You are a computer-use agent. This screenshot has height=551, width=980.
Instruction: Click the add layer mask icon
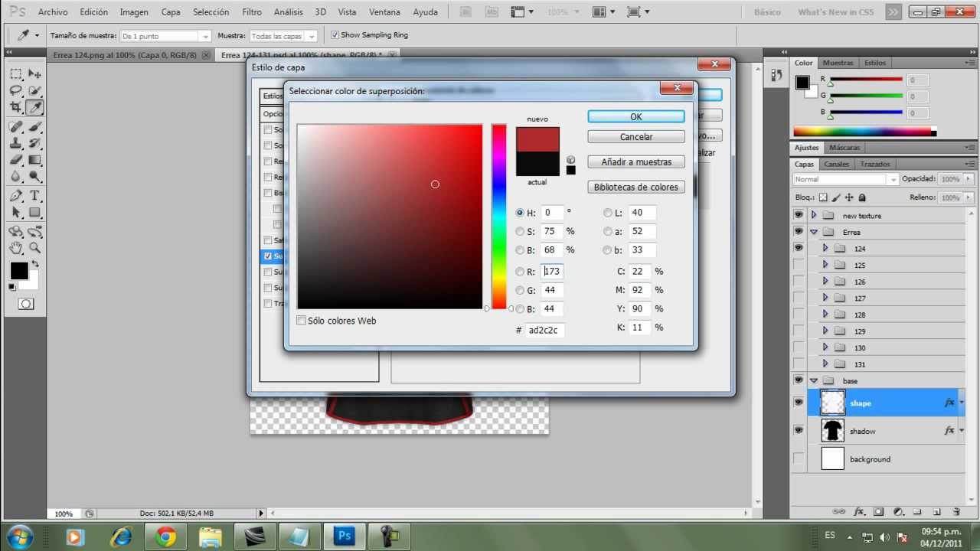[x=878, y=511]
